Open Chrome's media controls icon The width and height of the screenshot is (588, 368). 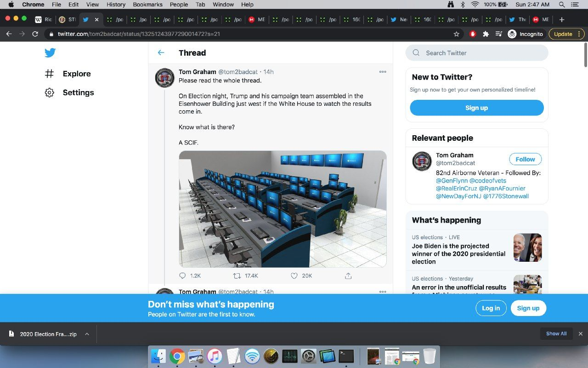tap(498, 34)
